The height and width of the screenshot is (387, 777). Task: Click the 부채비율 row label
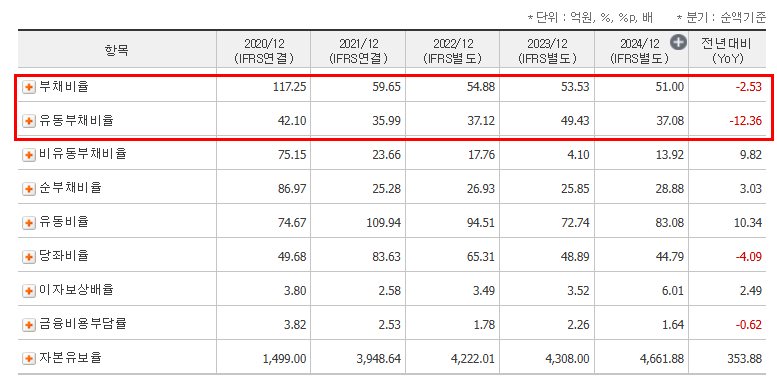pyautogui.click(x=63, y=87)
